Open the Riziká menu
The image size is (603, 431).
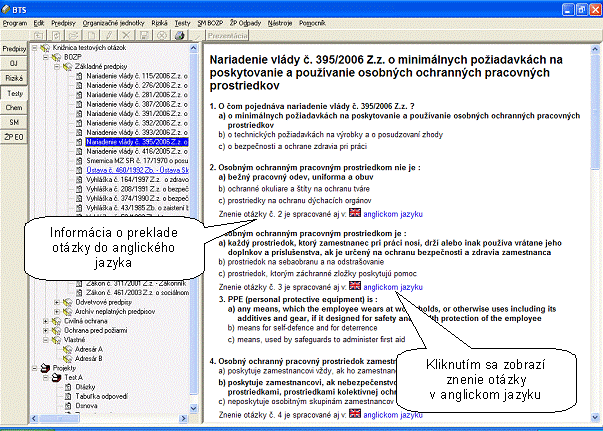tap(159, 23)
